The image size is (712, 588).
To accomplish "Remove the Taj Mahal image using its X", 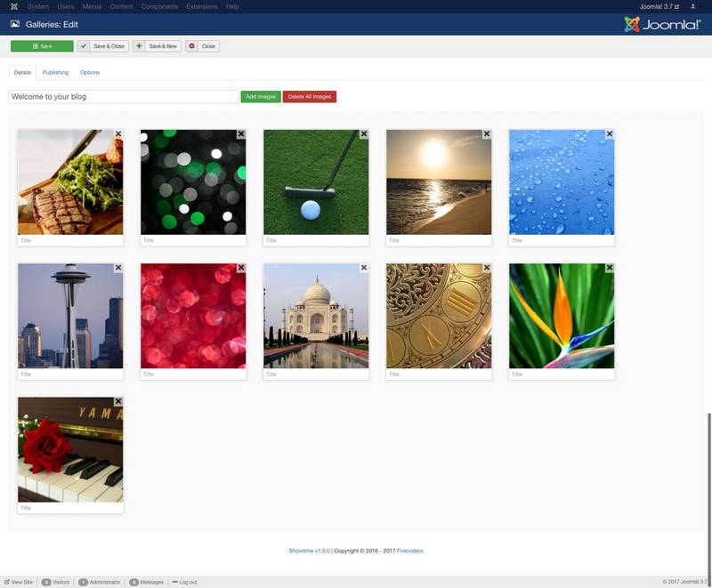I will (x=364, y=268).
